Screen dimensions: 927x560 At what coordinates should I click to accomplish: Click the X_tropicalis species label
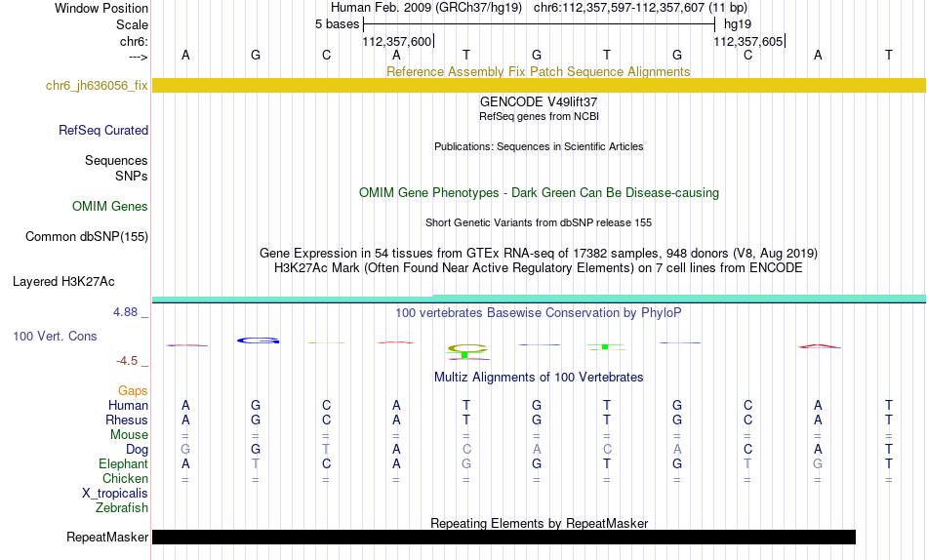[x=115, y=494]
